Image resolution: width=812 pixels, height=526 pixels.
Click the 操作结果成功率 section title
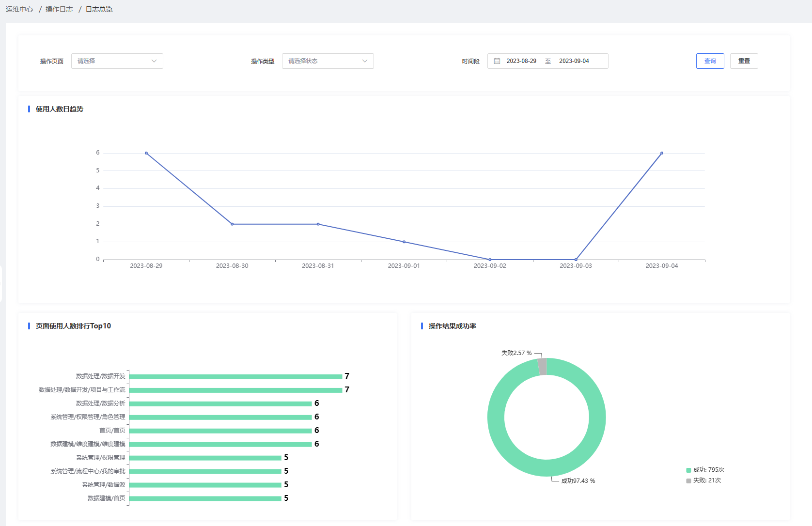[453, 326]
